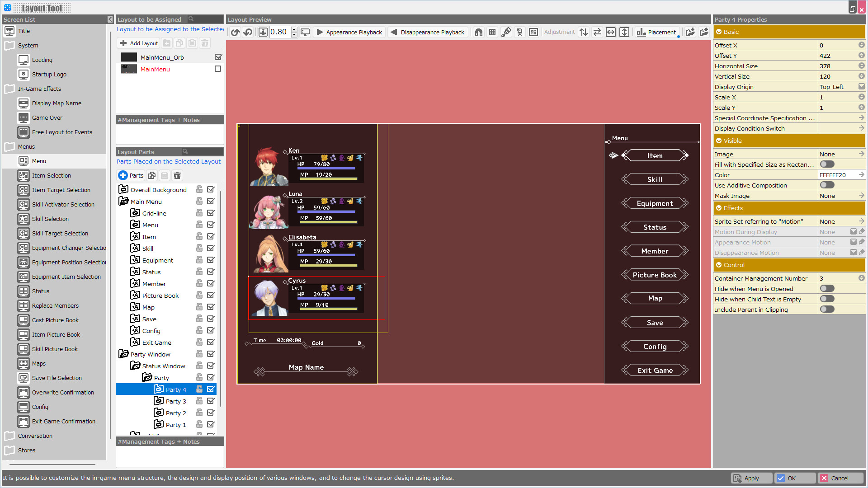Screen dimensions: 868x488
Task: Toggle visibility checkbox for MainMenu_Orb
Action: (218, 57)
